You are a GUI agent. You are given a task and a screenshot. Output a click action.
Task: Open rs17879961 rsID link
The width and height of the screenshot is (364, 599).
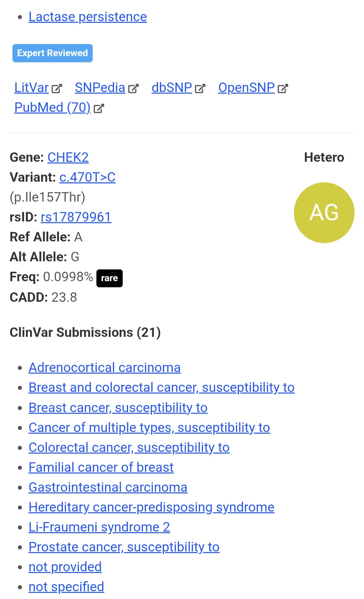coord(76,217)
